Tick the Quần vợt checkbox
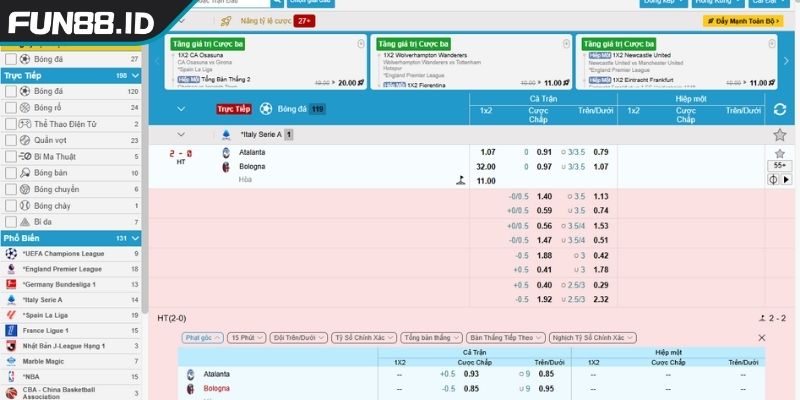This screenshot has height=400, width=800. point(10,140)
